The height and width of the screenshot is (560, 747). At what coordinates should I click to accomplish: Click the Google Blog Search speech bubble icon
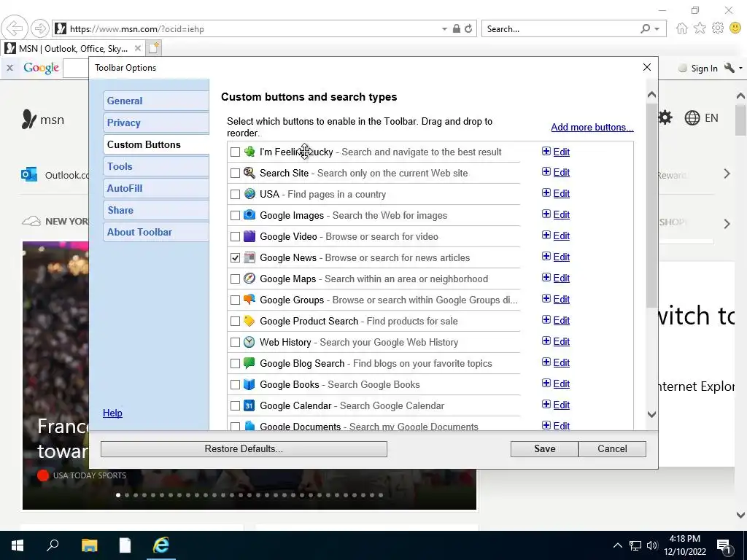pyautogui.click(x=249, y=363)
